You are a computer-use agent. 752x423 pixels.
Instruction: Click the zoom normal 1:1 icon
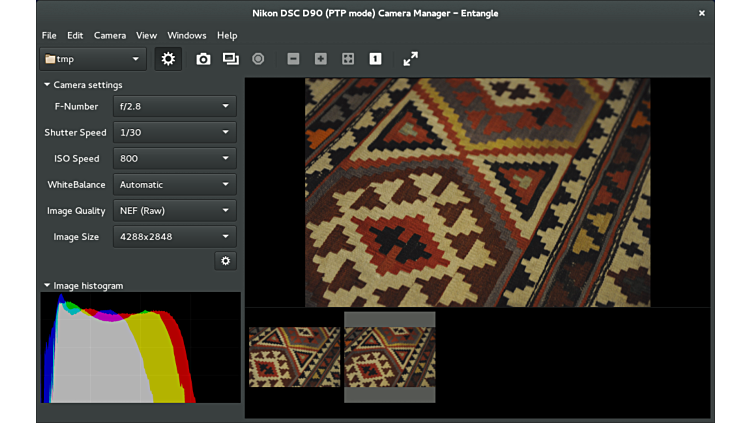375,59
